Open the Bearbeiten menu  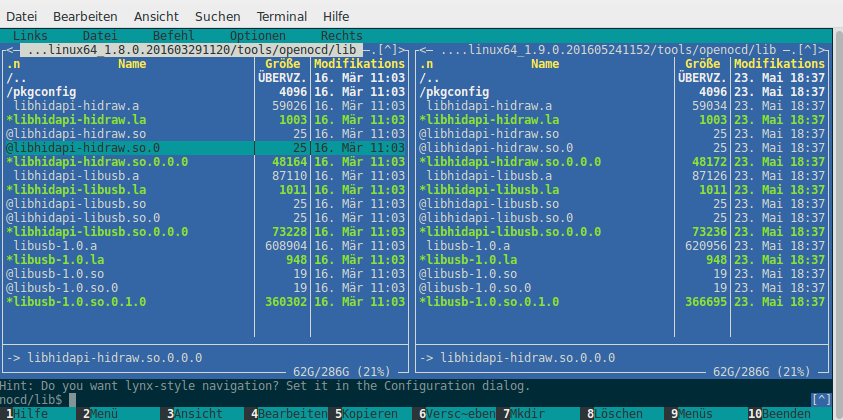point(85,17)
